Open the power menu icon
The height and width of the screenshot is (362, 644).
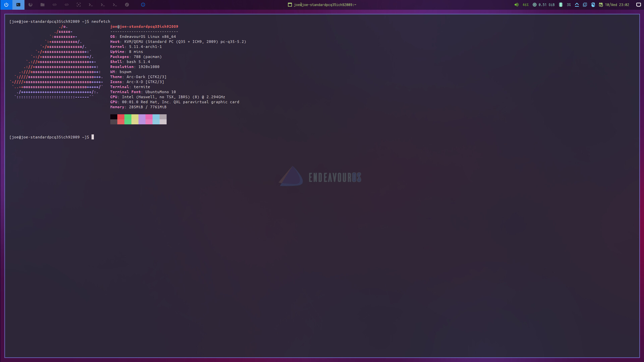[x=6, y=5]
